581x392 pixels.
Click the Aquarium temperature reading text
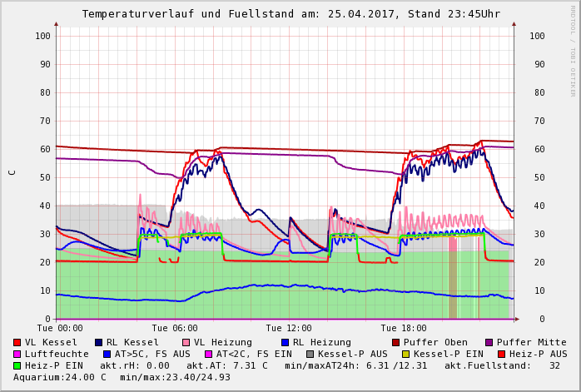60,377
